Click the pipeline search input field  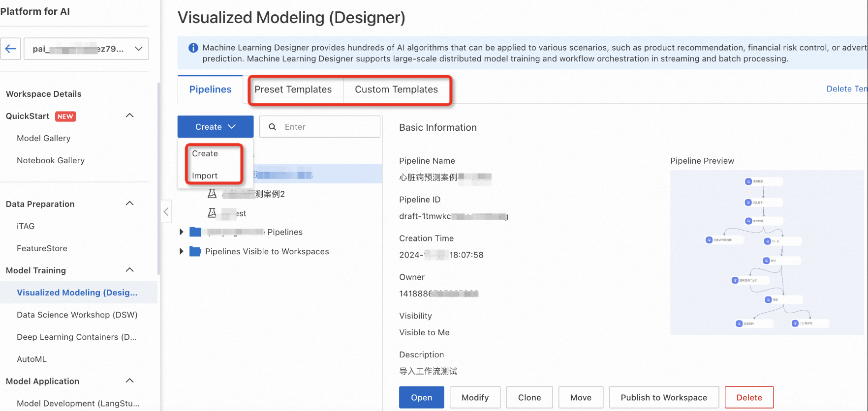tap(320, 127)
